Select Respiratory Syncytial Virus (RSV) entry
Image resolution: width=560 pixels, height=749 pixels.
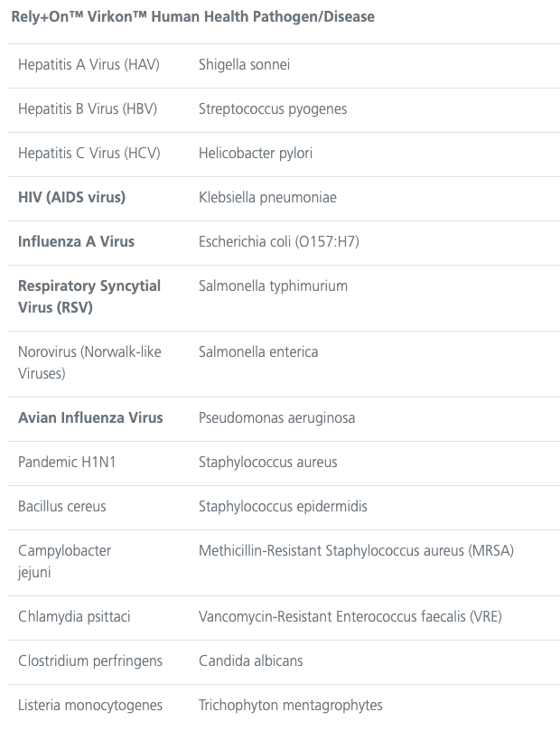click(x=89, y=296)
